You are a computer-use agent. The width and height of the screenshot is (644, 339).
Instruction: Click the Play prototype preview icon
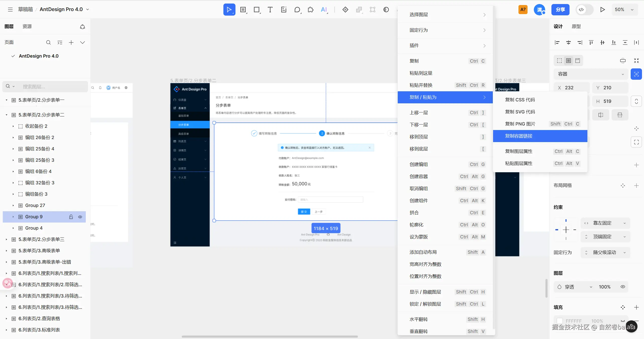coord(602,10)
